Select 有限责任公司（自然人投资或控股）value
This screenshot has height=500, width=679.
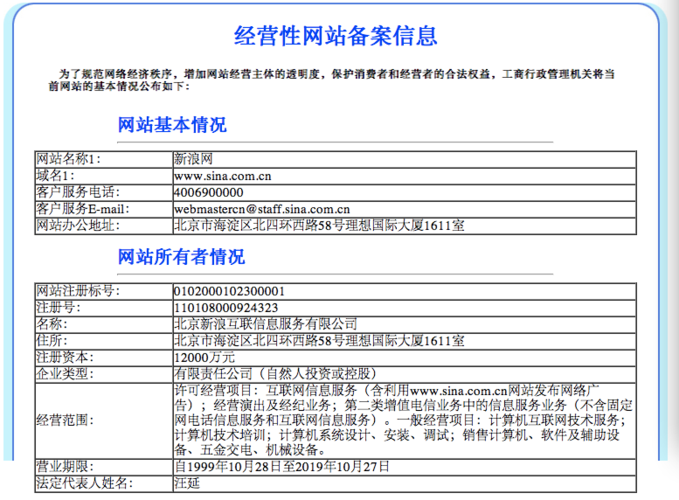[x=275, y=374]
